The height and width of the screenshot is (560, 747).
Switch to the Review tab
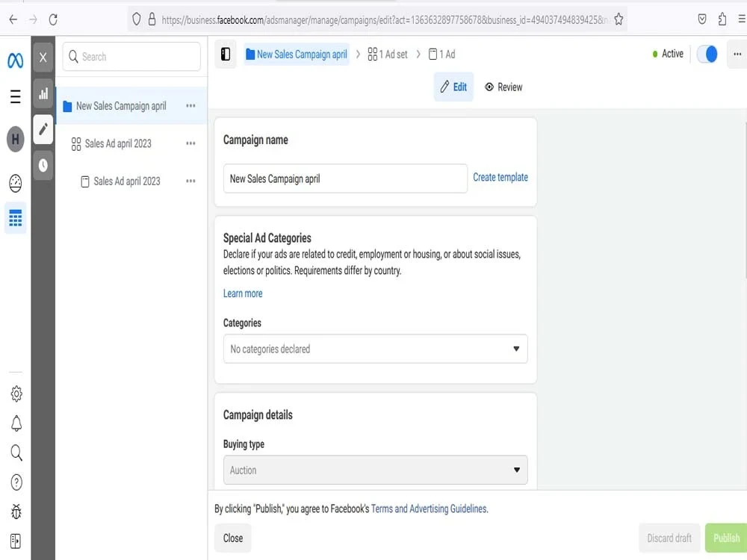[x=503, y=87]
